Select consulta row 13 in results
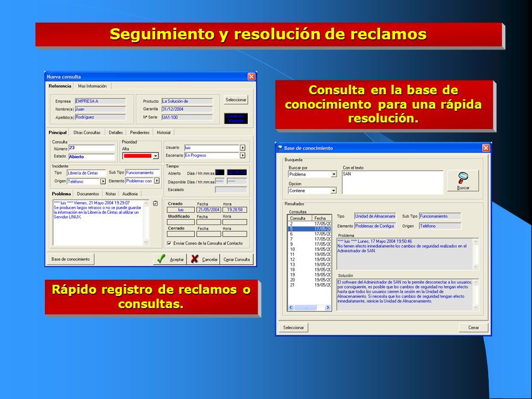Viewport: 532px width, 399px height. click(309, 265)
